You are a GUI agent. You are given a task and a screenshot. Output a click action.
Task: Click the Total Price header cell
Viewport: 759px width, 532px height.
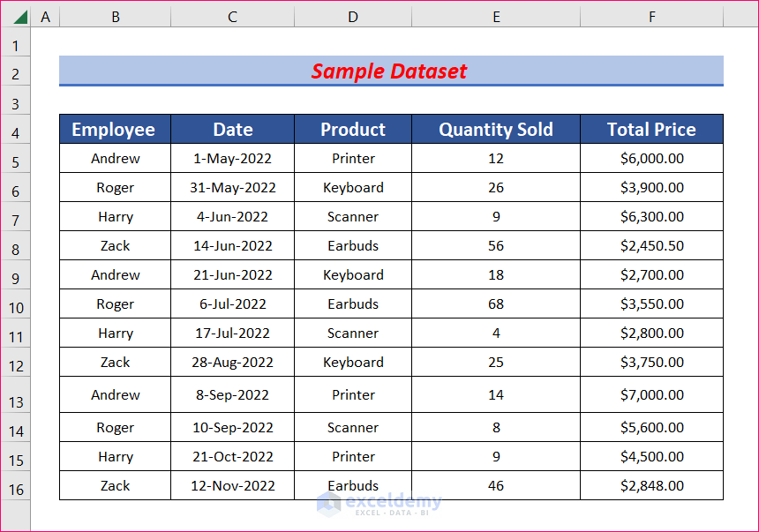tap(652, 129)
